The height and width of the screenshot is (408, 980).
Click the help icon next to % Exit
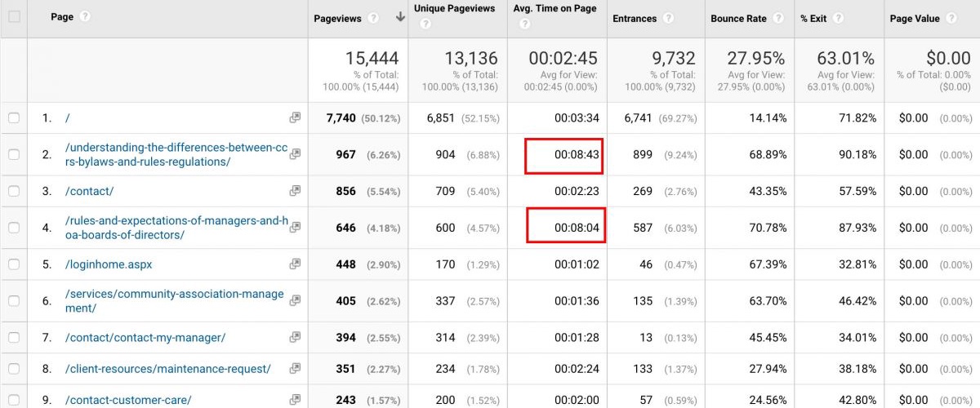click(x=839, y=18)
